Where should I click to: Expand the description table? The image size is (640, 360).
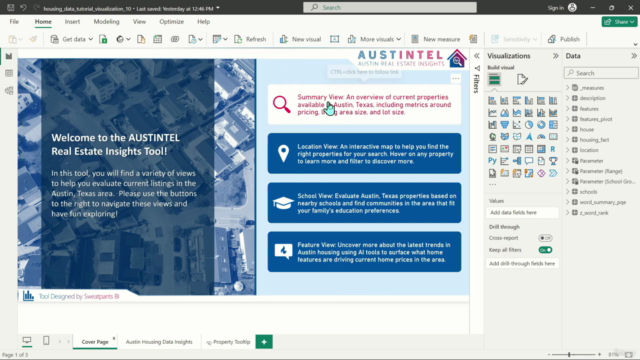tap(567, 98)
